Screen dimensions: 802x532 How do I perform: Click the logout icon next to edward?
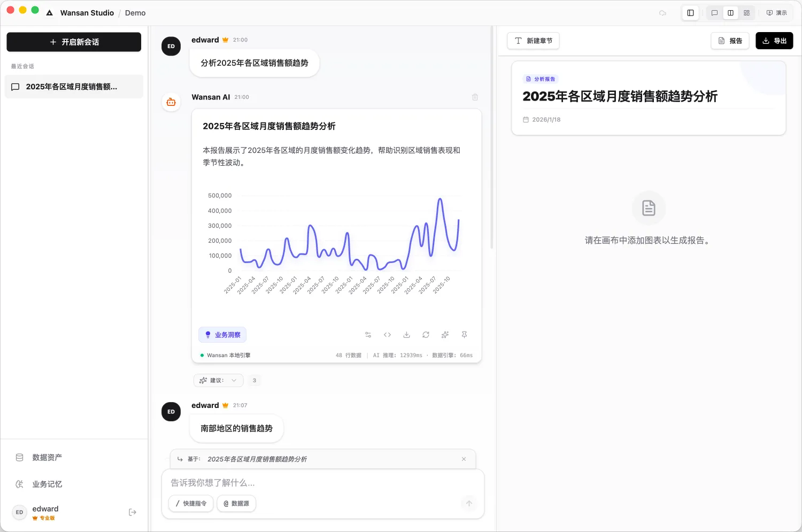(x=132, y=512)
